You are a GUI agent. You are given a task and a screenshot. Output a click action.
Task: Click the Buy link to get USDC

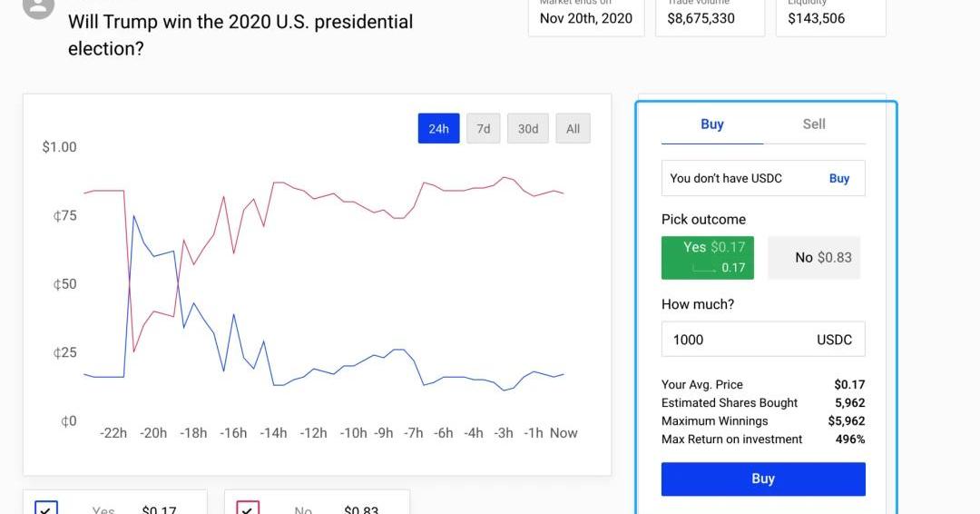[x=838, y=179]
